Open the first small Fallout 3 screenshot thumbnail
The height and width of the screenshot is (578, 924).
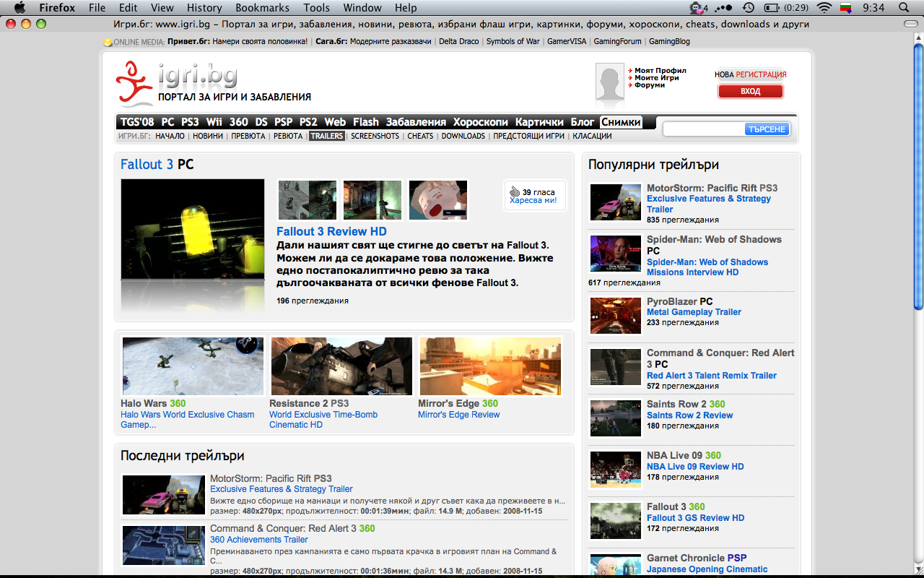308,200
